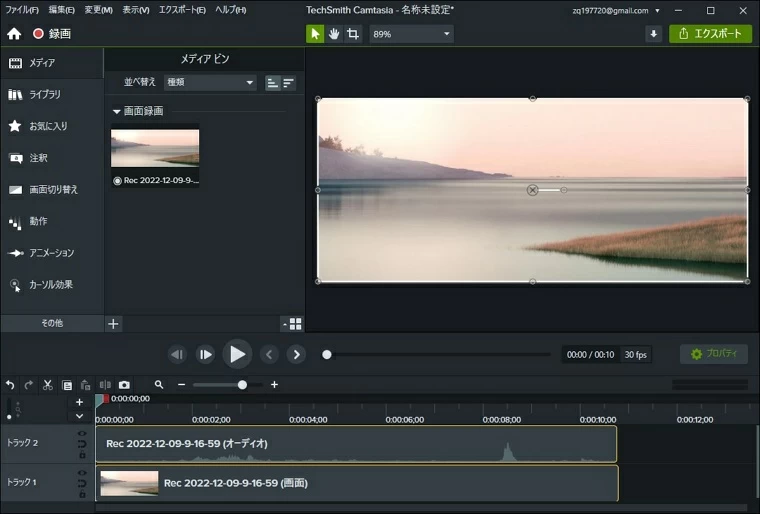Click the timeline zoom in plus
The height and width of the screenshot is (514, 760).
point(274,385)
